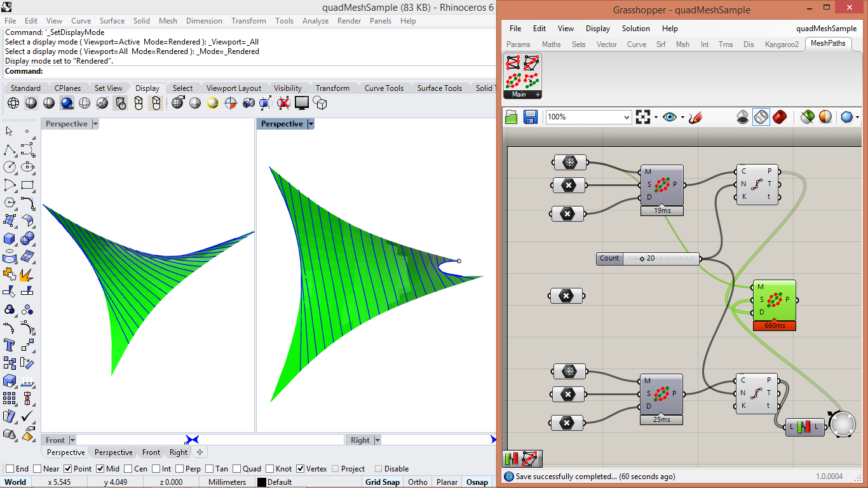868x488 pixels.
Task: Open the Solution menu in Grasshopper
Action: click(x=636, y=29)
